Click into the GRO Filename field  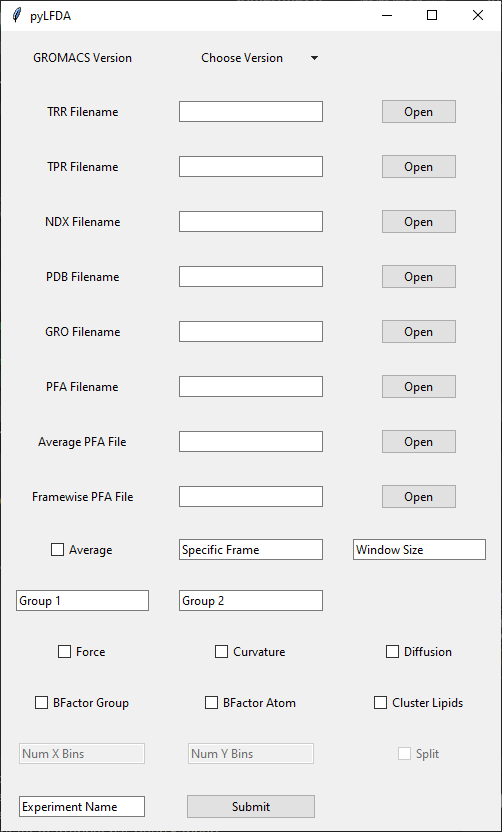click(251, 332)
